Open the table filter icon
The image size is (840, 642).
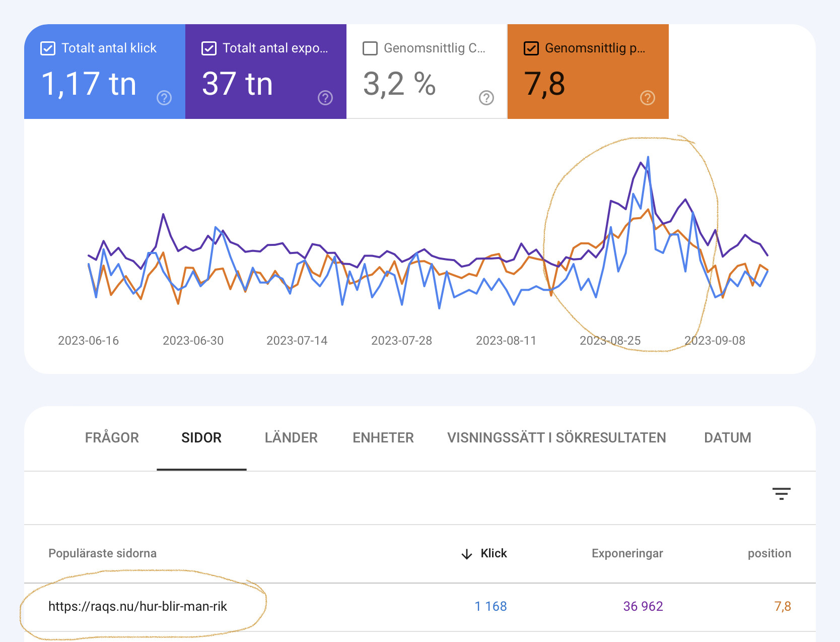click(781, 493)
